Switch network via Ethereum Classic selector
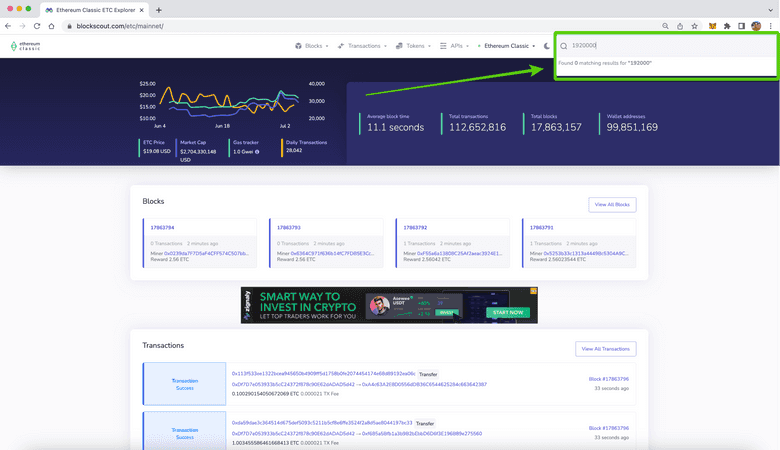Image resolution: width=780 pixels, height=450 pixels. (x=508, y=46)
